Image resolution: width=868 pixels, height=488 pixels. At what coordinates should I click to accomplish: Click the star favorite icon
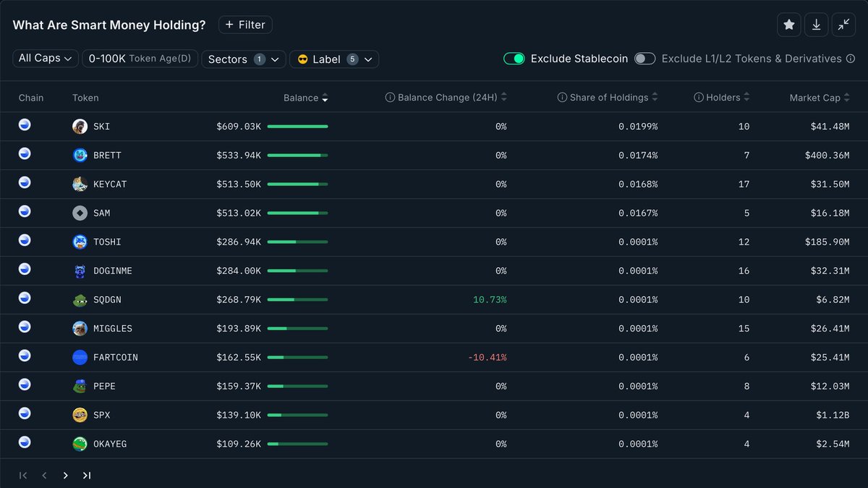(x=788, y=25)
